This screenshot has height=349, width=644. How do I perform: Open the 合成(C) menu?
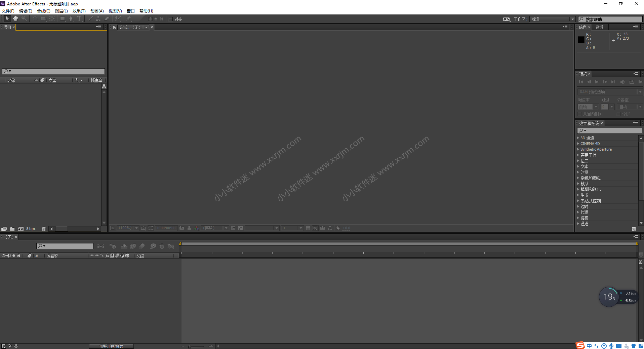tap(44, 11)
